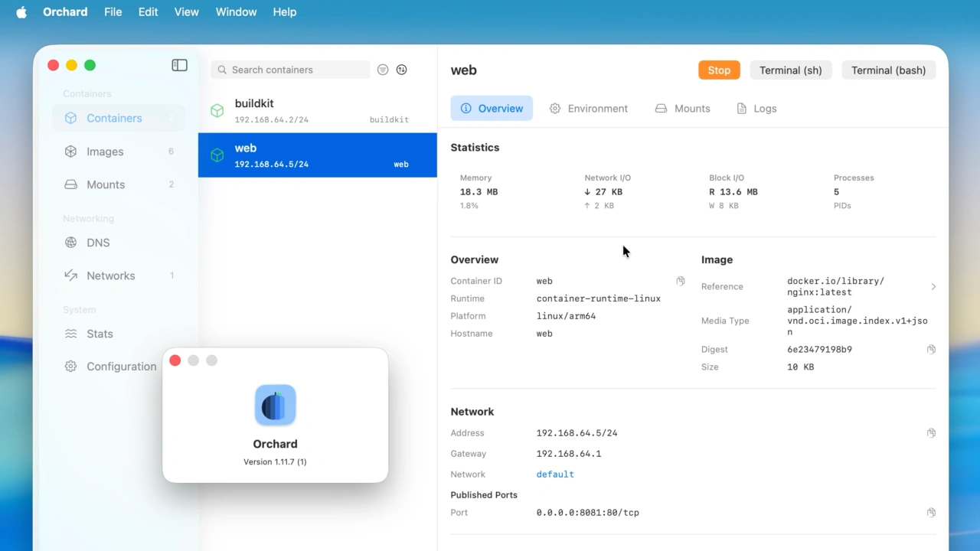Screen dimensions: 980x551
Task: Open the default network link
Action: point(555,474)
